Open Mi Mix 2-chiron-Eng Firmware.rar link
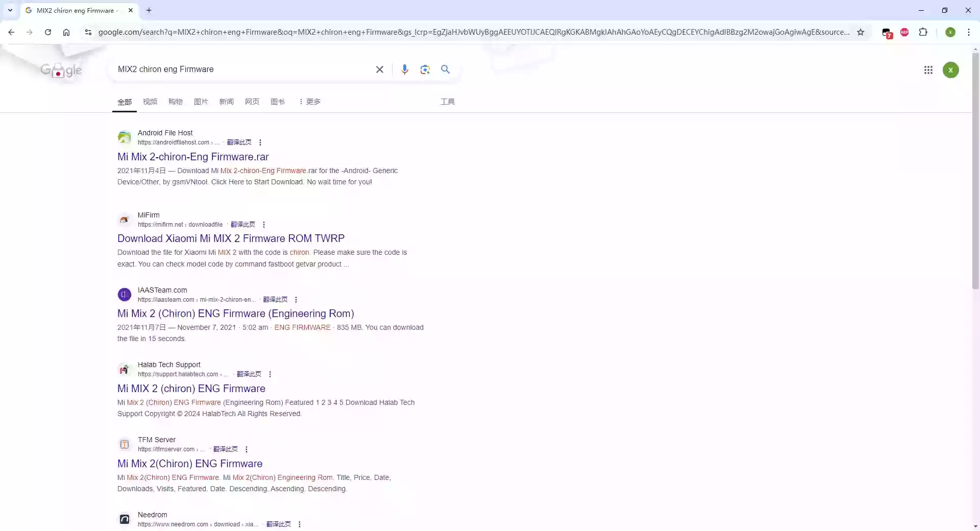Image resolution: width=980 pixels, height=531 pixels. click(193, 157)
